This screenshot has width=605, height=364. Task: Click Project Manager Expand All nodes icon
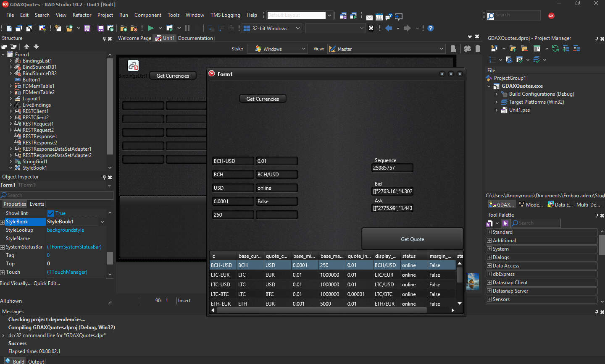(x=566, y=48)
